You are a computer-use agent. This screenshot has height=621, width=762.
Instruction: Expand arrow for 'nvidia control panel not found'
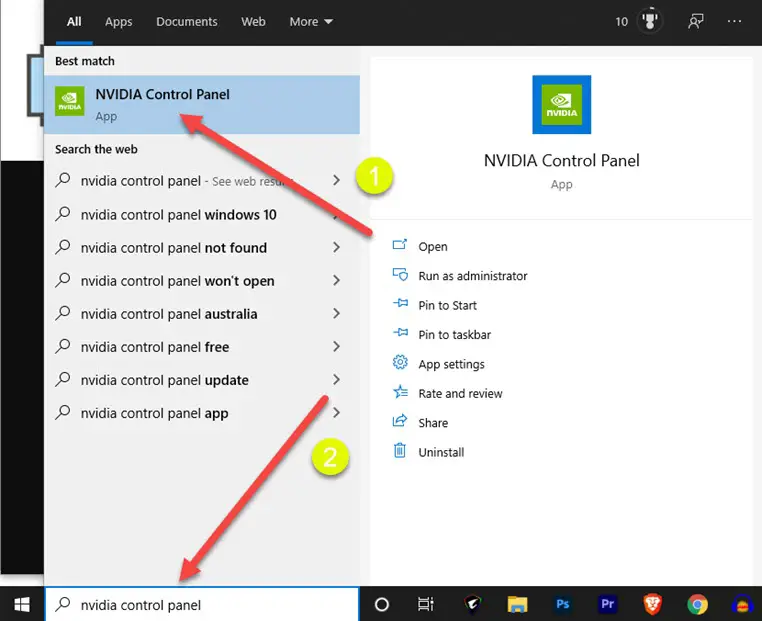[x=336, y=247]
